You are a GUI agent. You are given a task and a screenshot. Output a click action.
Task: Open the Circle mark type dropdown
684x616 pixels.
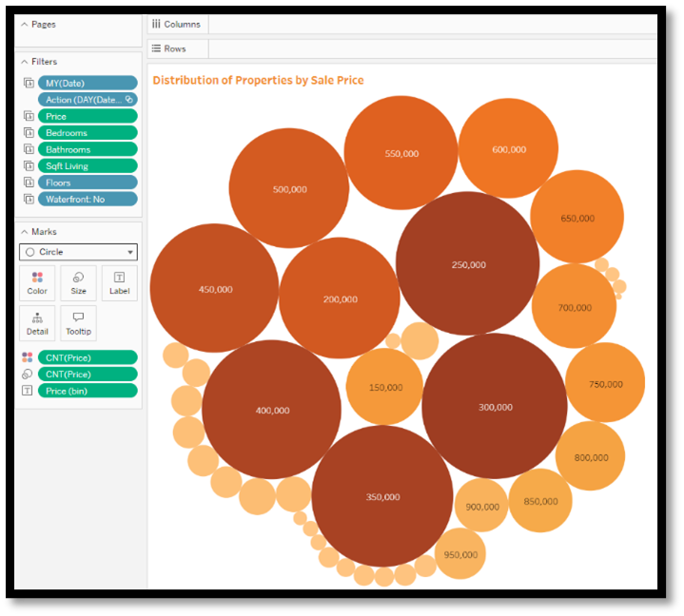tap(78, 252)
